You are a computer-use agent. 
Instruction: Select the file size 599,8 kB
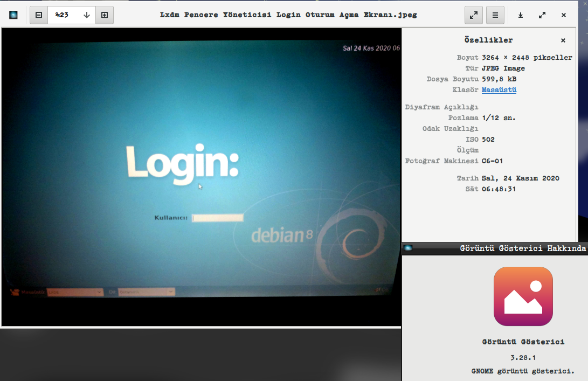[499, 79]
